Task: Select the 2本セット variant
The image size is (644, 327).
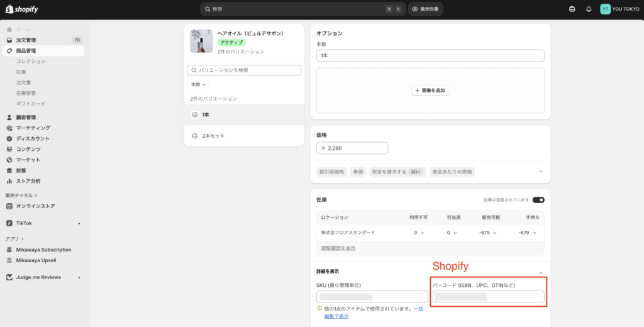Action: coord(213,136)
